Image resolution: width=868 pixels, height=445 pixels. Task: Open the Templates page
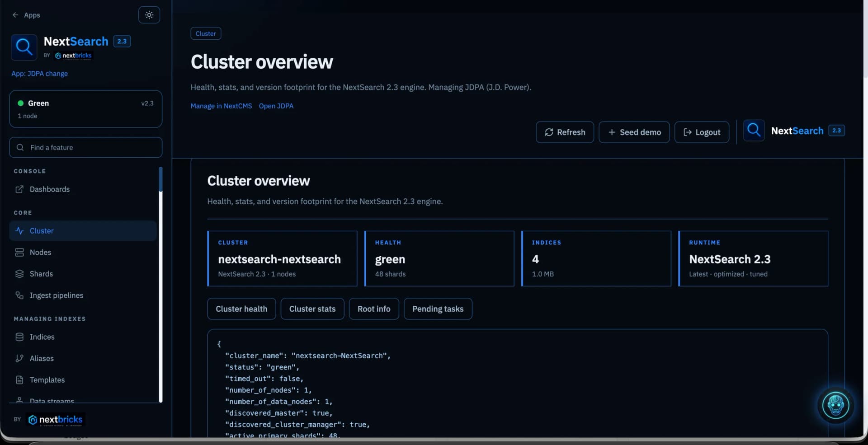coord(83,380)
